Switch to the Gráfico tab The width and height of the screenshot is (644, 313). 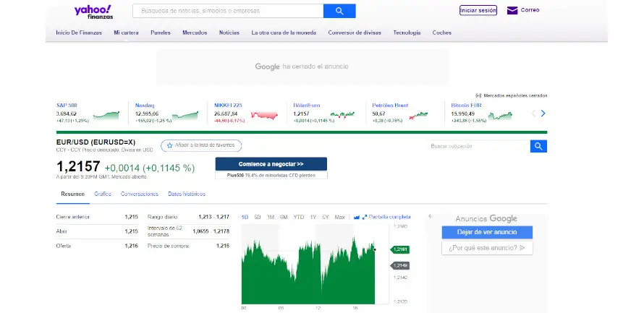103,194
